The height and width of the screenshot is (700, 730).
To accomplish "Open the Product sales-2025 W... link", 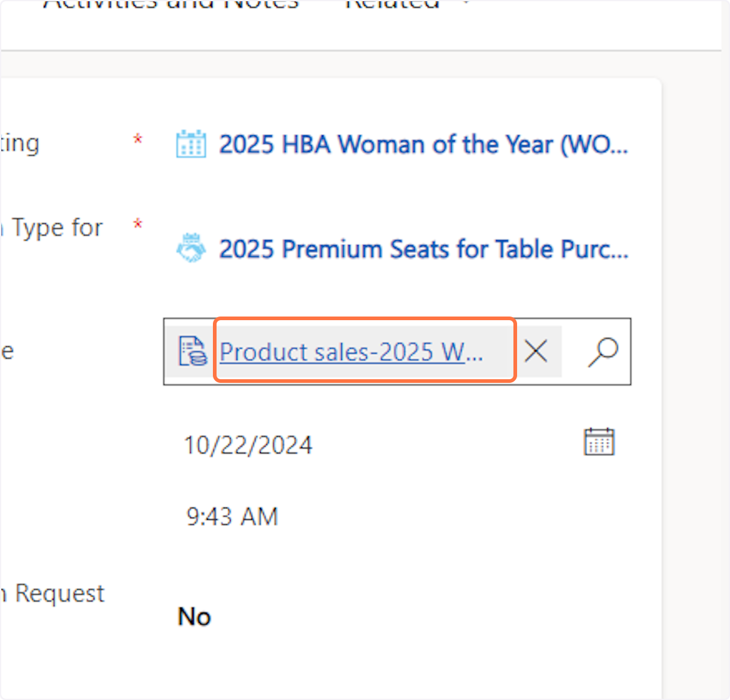I will 352,352.
